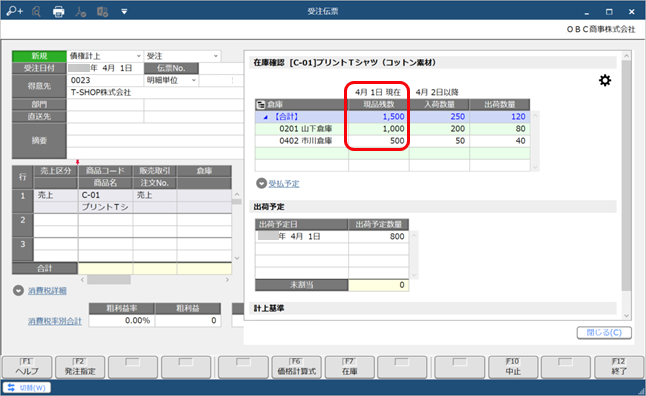The height and width of the screenshot is (396, 646).
Task: Click the 未割当 value 0
Action: (x=402, y=285)
